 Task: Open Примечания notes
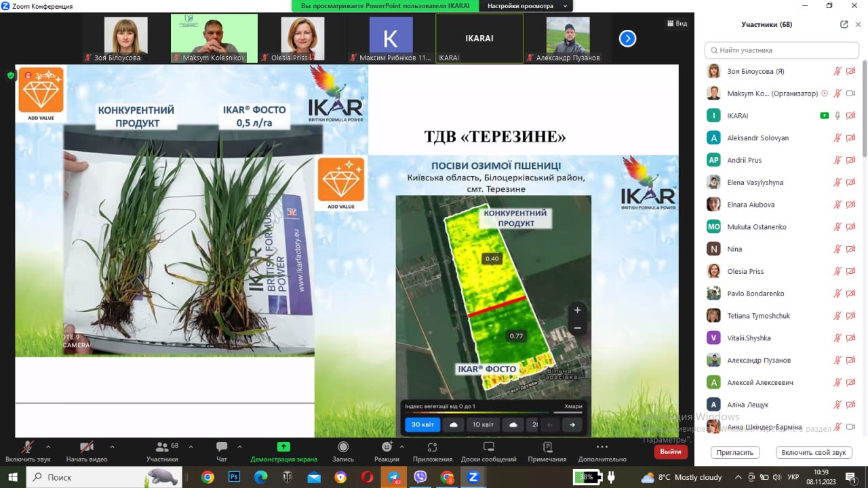[x=547, y=451]
